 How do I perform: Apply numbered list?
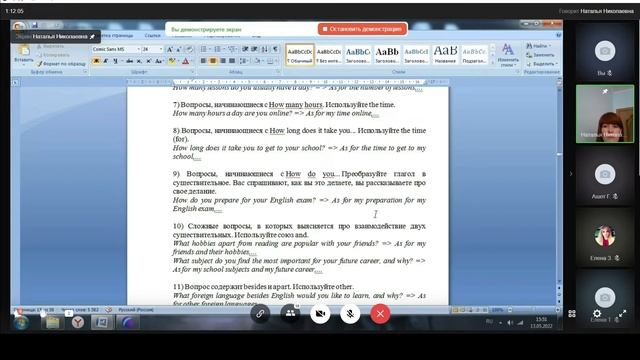coord(218,49)
